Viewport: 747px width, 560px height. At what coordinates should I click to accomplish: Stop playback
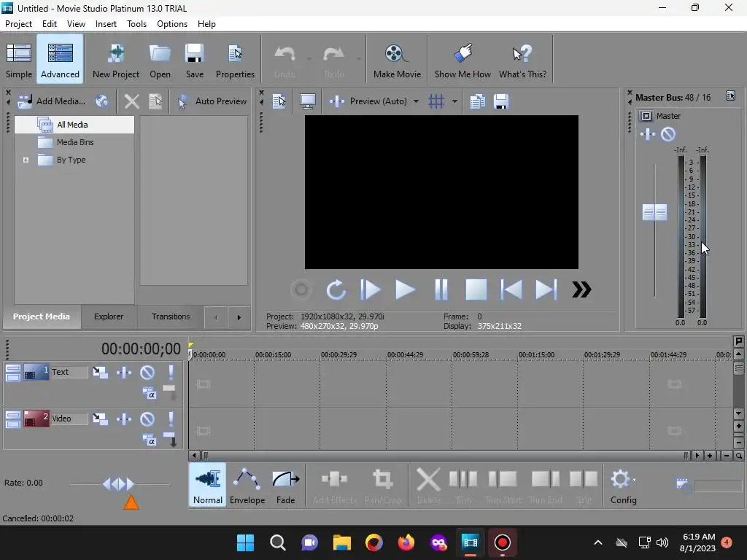point(476,289)
